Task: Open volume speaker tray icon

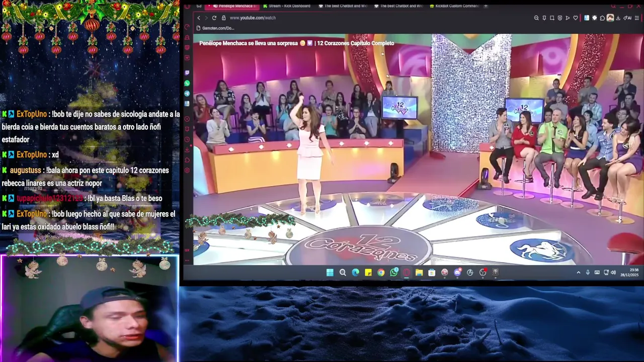Action: [613, 273]
